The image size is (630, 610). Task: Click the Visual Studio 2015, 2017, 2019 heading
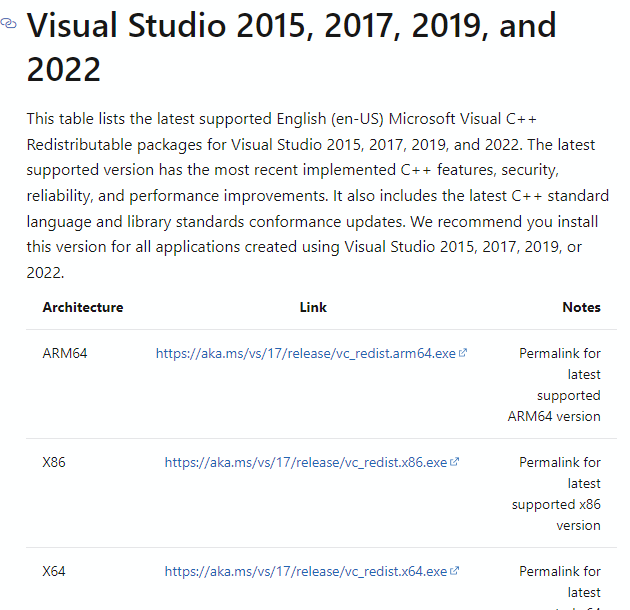pyautogui.click(x=292, y=47)
